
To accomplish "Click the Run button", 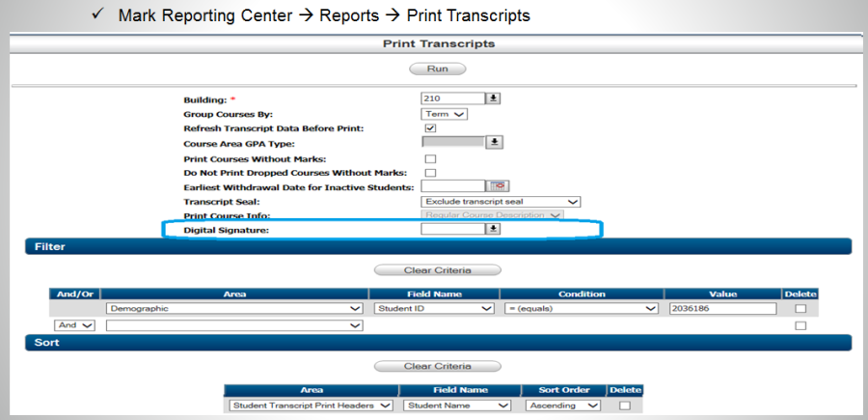I will tap(437, 69).
